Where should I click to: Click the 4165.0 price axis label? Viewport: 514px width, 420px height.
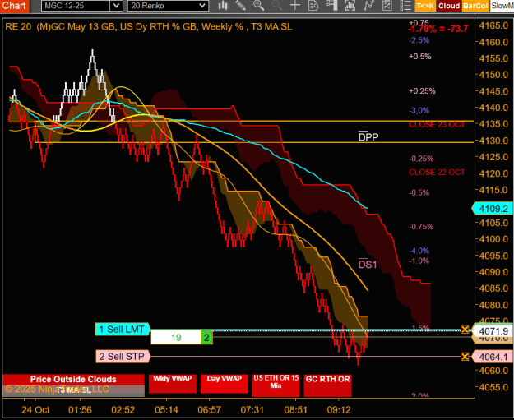tap(493, 25)
